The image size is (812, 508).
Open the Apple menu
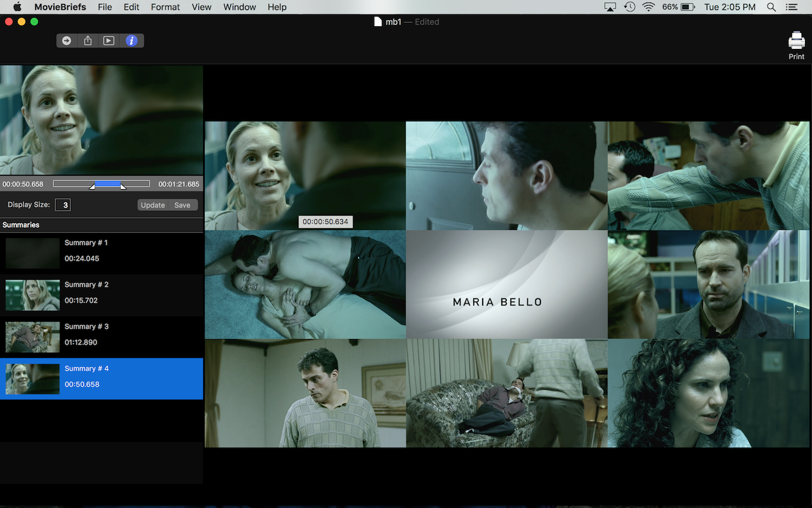click(x=17, y=7)
